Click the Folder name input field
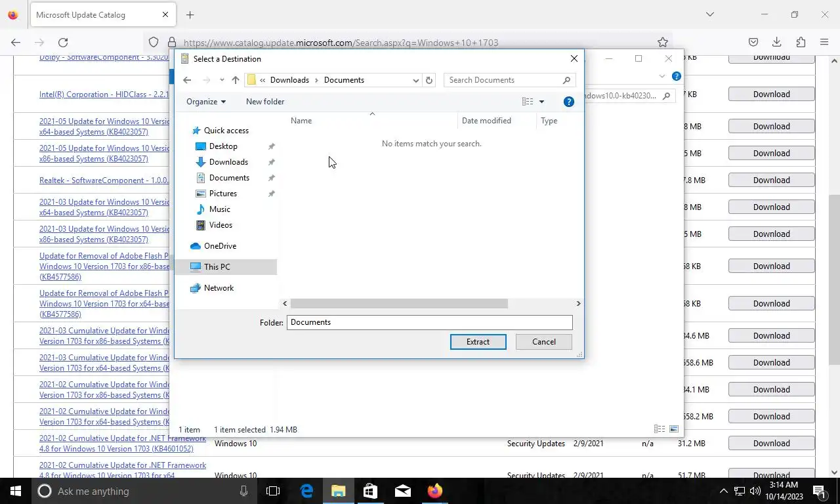840x504 pixels. tap(430, 322)
